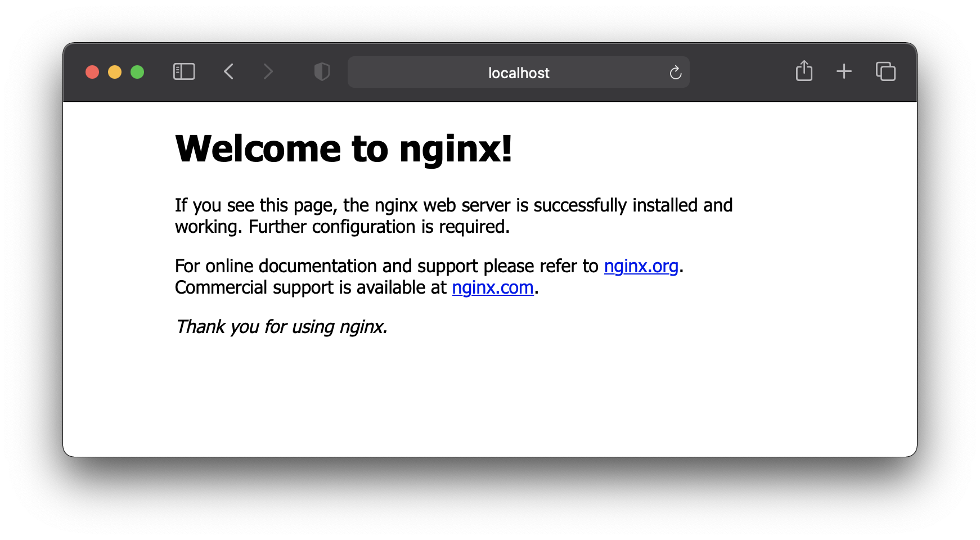Go forward to the next page

click(x=268, y=71)
